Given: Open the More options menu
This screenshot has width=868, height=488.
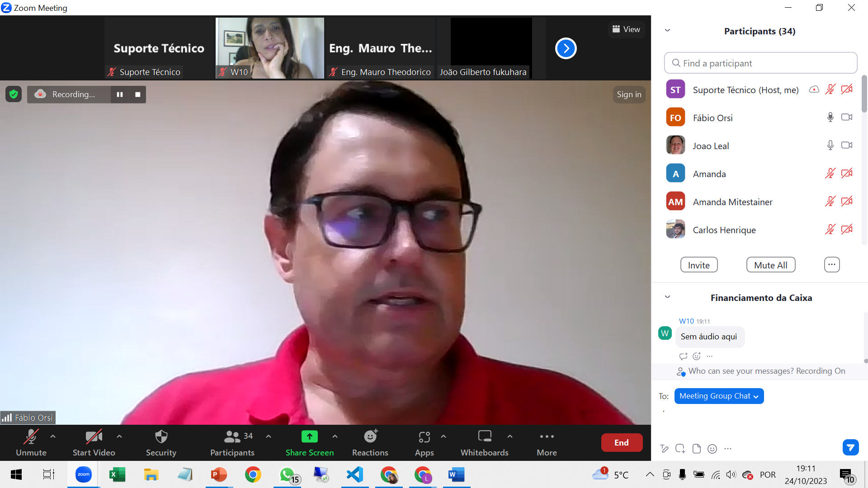Looking at the screenshot, I should tap(547, 443).
